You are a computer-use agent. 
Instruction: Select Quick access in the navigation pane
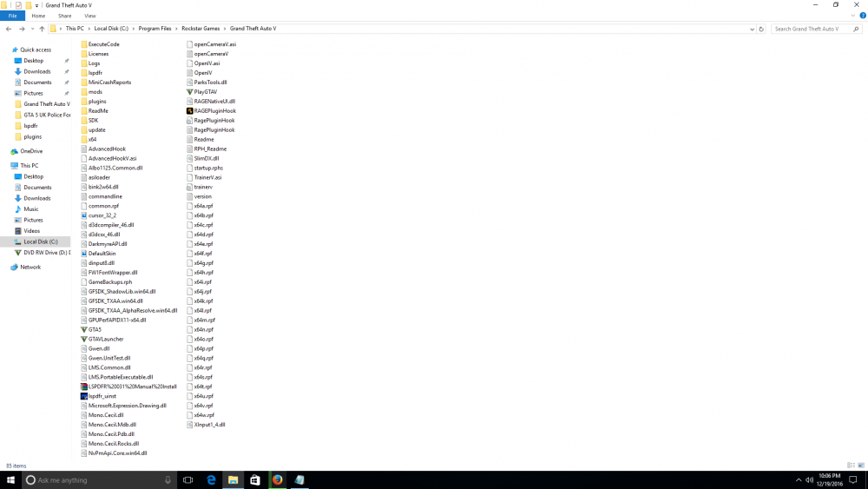[36, 50]
